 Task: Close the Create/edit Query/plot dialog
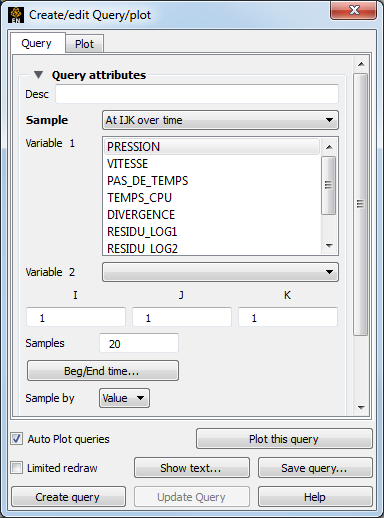coord(354,11)
